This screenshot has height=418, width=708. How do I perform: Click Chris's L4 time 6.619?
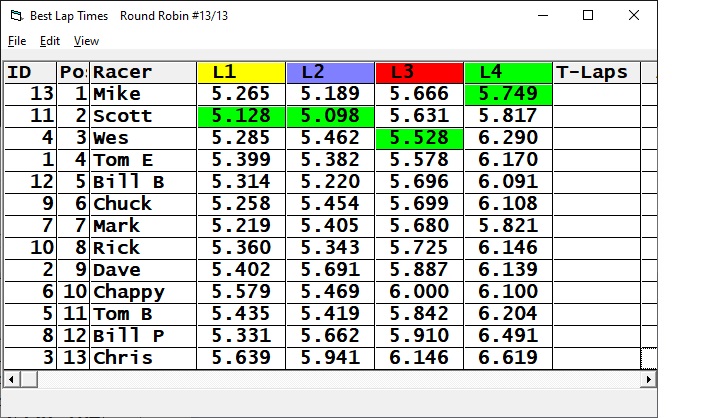508,358
